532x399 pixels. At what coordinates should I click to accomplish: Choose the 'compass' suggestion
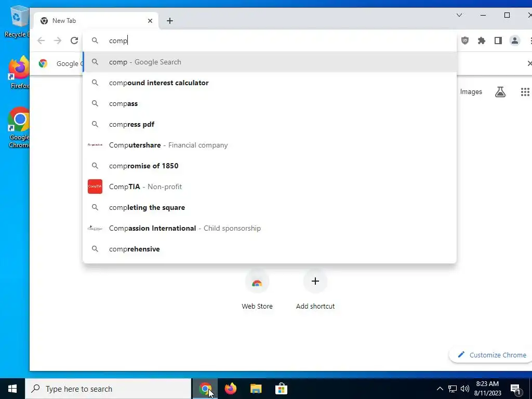270,103
